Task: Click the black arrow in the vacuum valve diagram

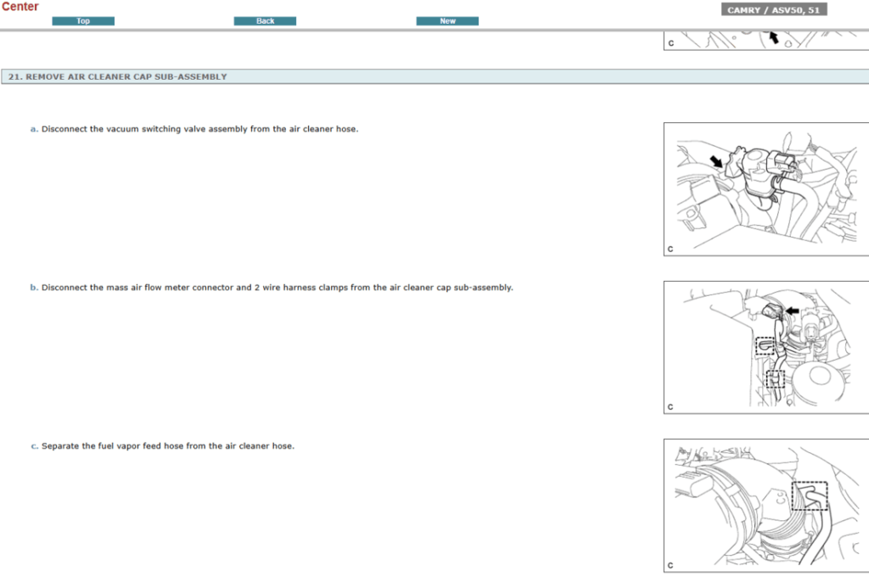Action: 719,160
